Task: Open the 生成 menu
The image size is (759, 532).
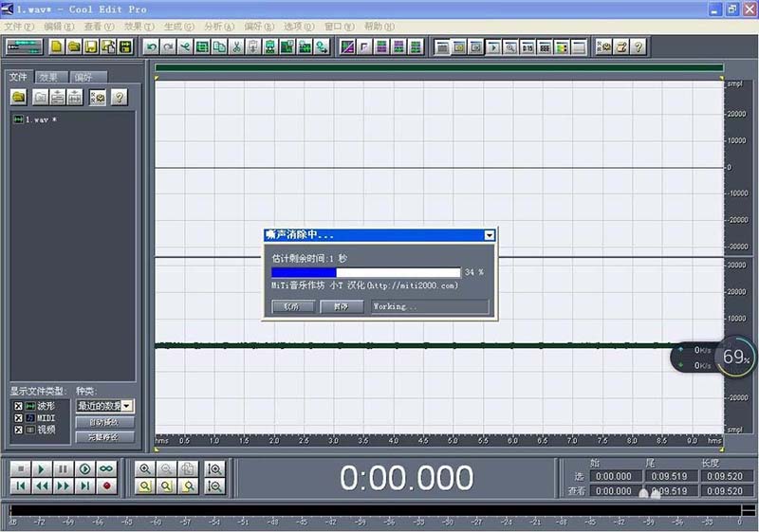Action: (x=178, y=27)
